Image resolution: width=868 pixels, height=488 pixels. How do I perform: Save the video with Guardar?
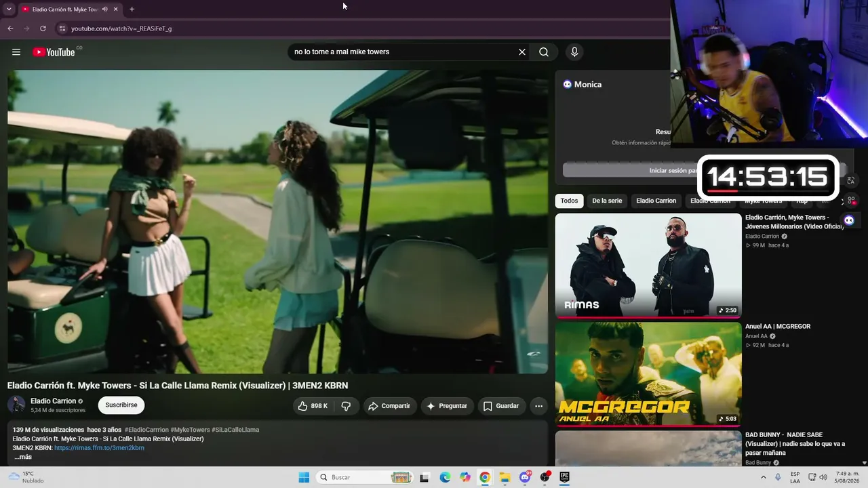(501, 406)
